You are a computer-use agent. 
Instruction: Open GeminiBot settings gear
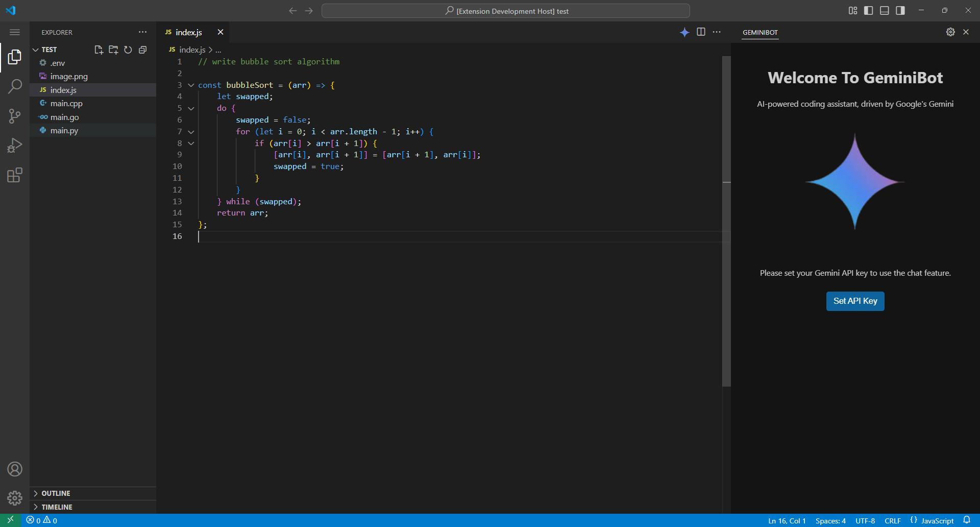coord(950,32)
